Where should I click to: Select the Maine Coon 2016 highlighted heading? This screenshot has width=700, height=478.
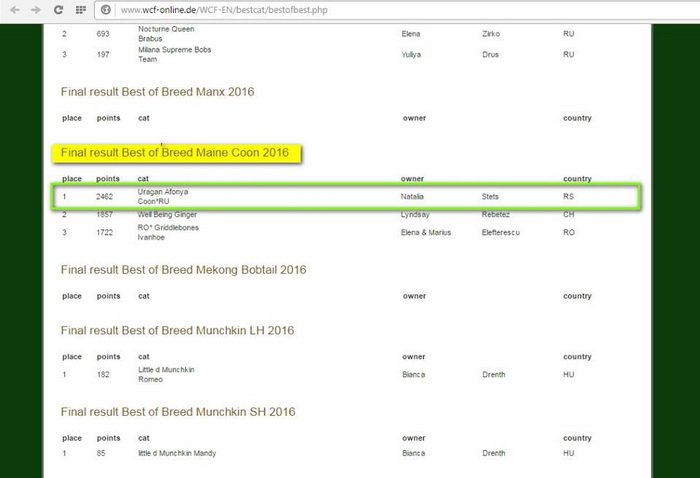[175, 153]
